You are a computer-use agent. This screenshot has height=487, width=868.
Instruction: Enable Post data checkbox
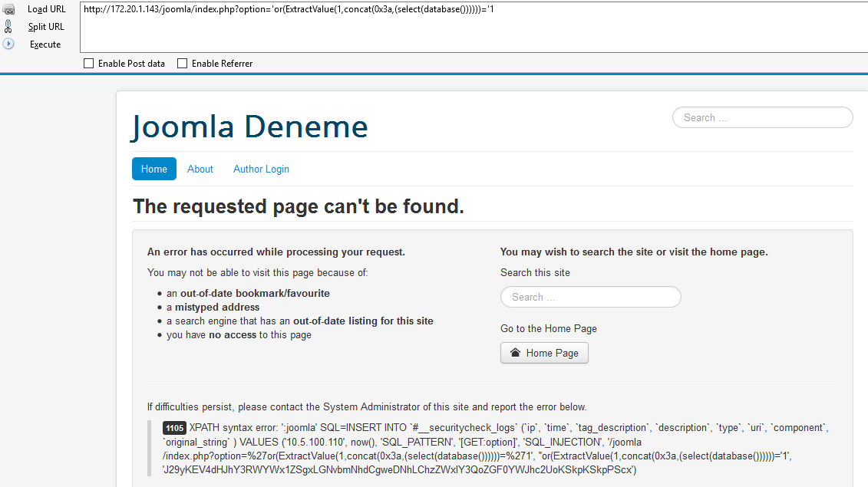coord(88,64)
